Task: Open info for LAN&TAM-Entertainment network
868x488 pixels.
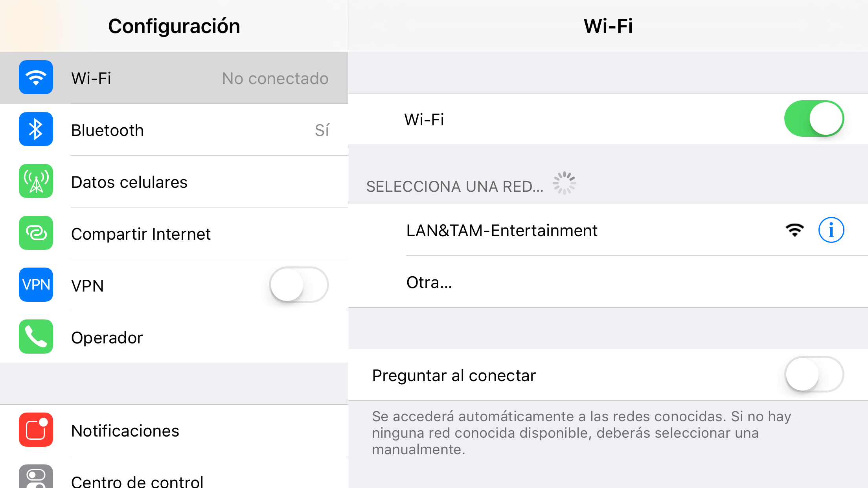Action: 831,230
